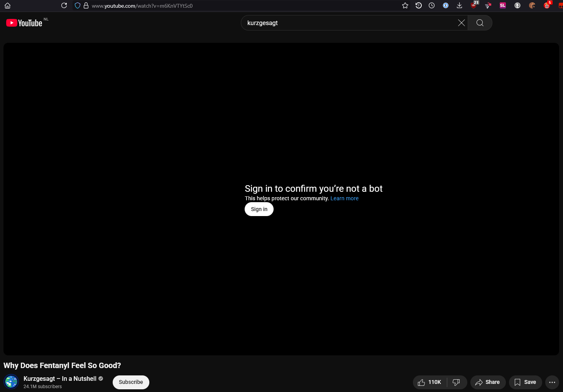
Task: Click the kurzgesagt search input field
Action: [x=347, y=23]
